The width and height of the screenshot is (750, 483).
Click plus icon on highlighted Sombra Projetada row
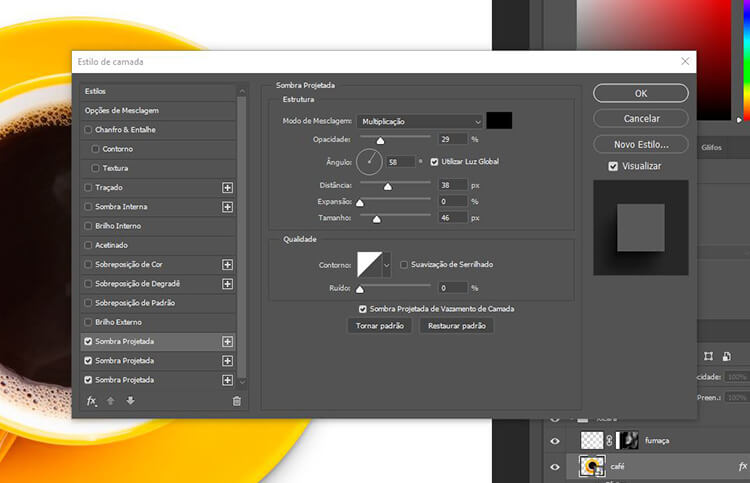click(x=228, y=341)
